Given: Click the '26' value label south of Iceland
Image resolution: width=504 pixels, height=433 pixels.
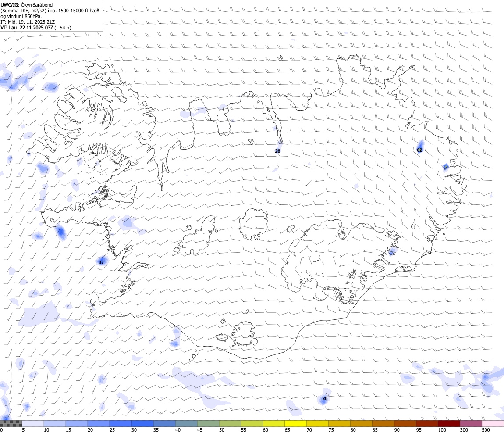Looking at the screenshot, I should pos(325,399).
